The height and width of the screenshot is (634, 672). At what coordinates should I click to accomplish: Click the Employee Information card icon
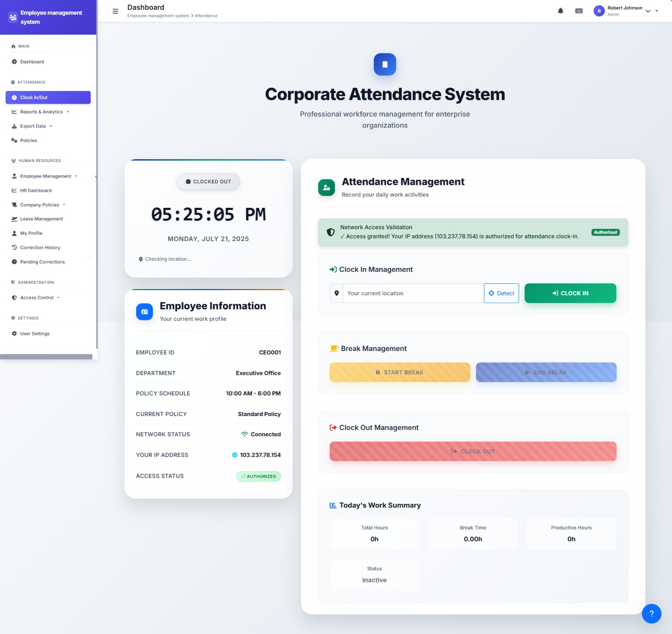tap(144, 312)
